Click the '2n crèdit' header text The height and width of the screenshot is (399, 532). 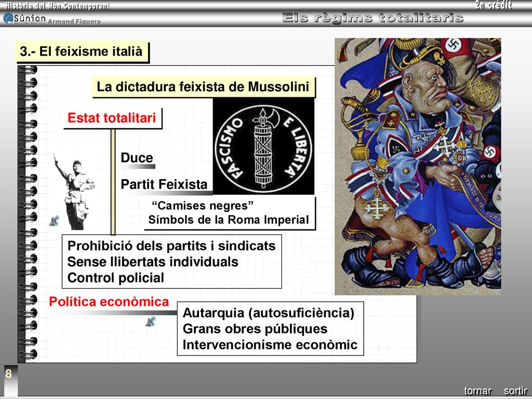click(x=493, y=5)
